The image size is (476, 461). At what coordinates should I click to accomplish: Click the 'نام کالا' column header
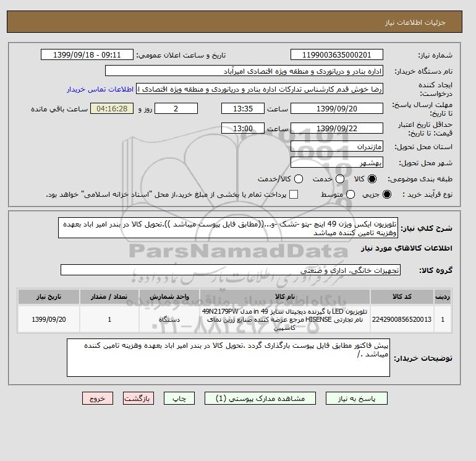tap(285, 296)
